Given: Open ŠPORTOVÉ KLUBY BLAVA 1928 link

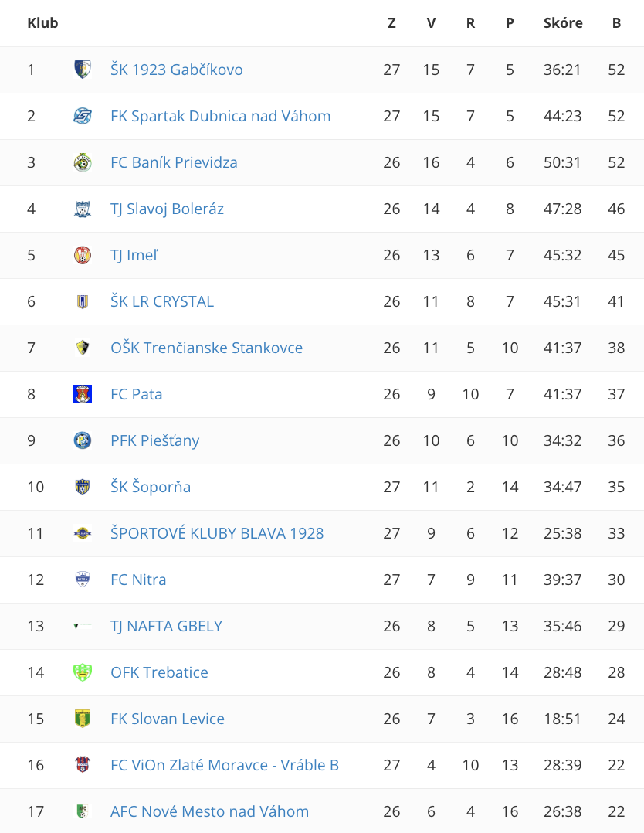Looking at the screenshot, I should [217, 533].
